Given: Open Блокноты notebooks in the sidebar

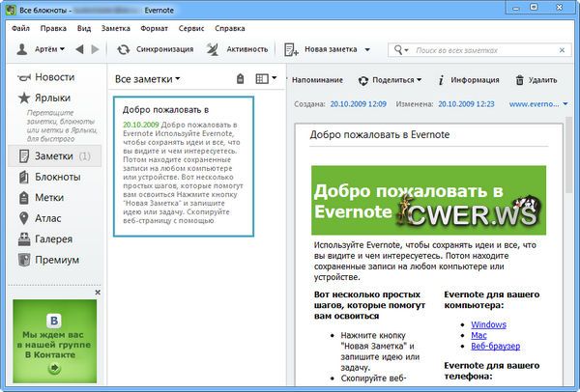Looking at the screenshot, I should [x=57, y=177].
